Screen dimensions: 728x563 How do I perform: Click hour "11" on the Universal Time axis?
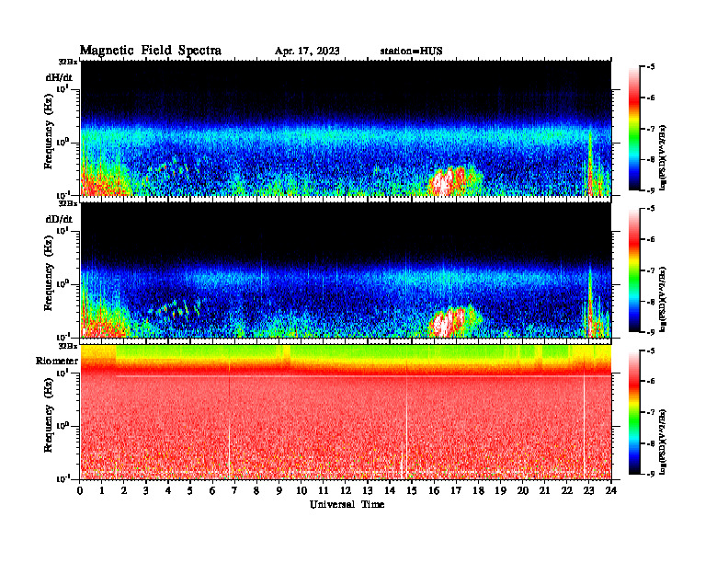(324, 491)
